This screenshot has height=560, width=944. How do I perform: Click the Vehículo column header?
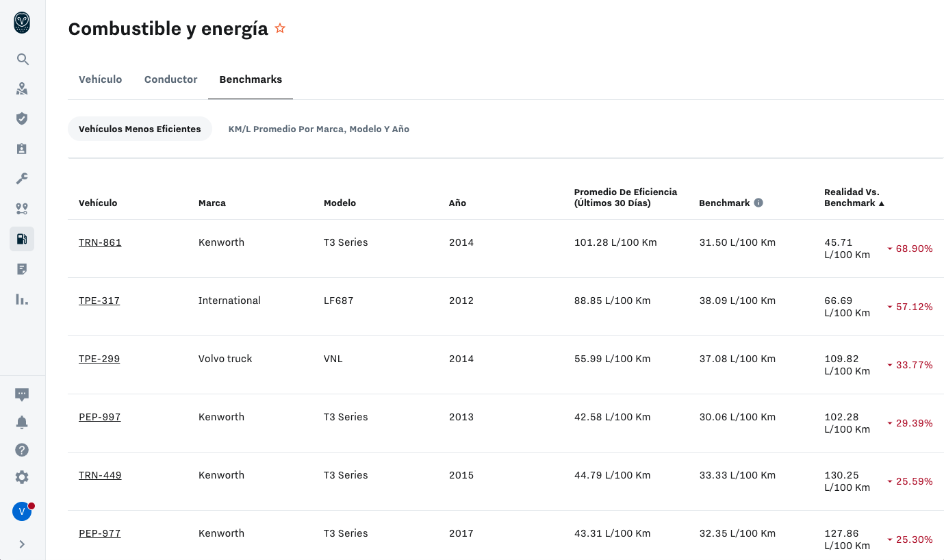98,203
